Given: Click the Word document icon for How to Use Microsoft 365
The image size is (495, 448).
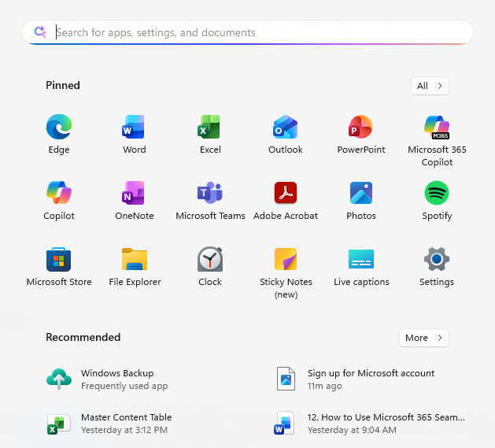Looking at the screenshot, I should coord(284,424).
